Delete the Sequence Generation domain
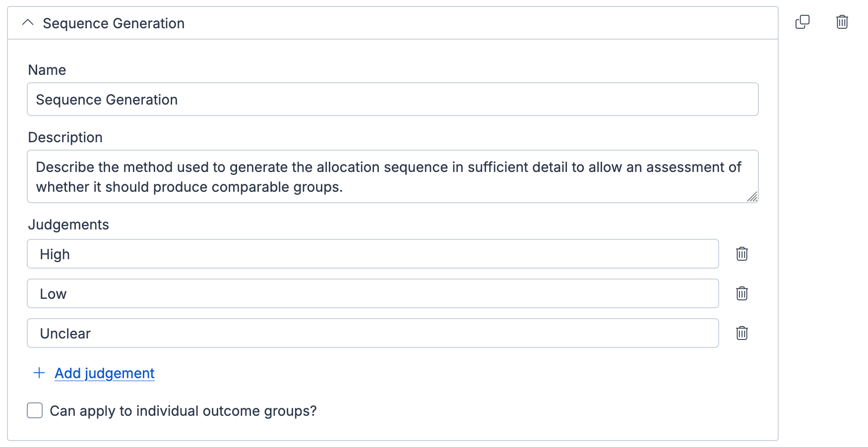 pos(842,22)
